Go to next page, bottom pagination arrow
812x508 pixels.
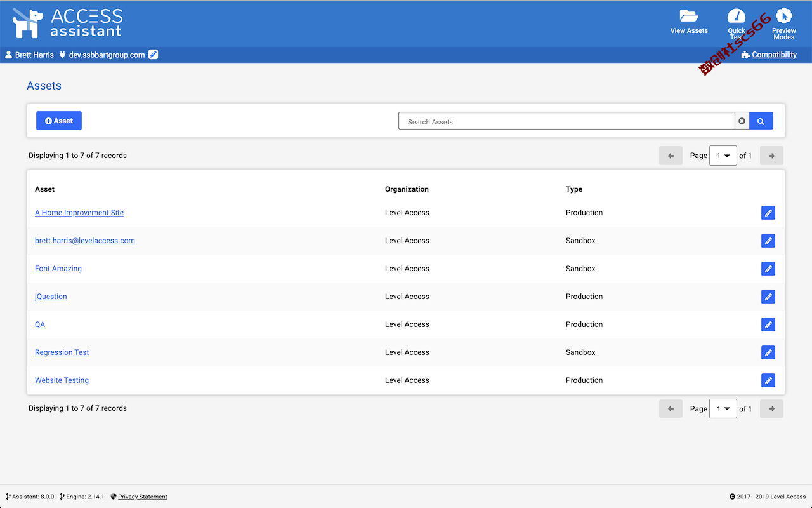pyautogui.click(x=771, y=408)
